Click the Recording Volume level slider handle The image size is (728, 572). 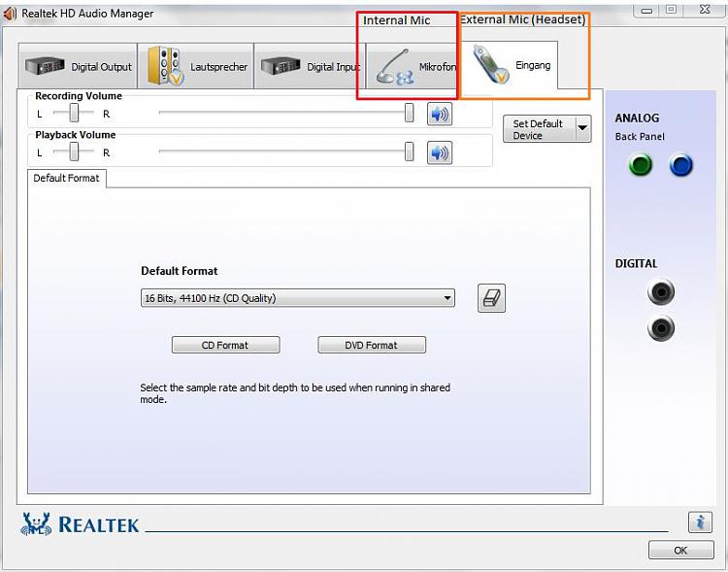point(409,113)
